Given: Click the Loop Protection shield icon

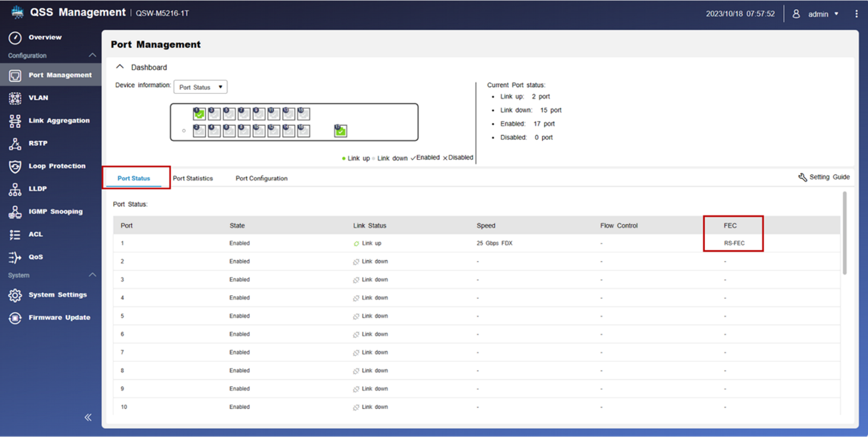Looking at the screenshot, I should (15, 166).
